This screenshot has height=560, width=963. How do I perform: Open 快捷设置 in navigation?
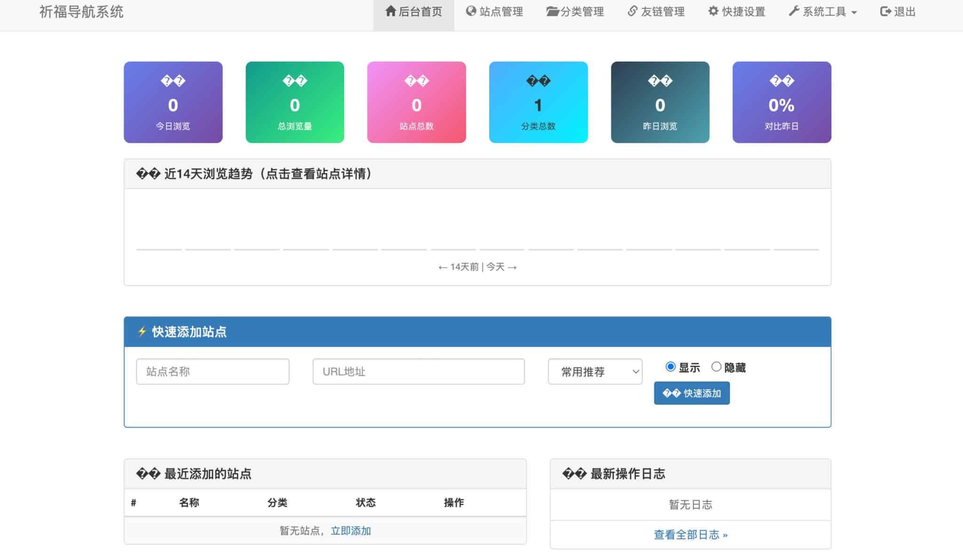click(x=737, y=12)
